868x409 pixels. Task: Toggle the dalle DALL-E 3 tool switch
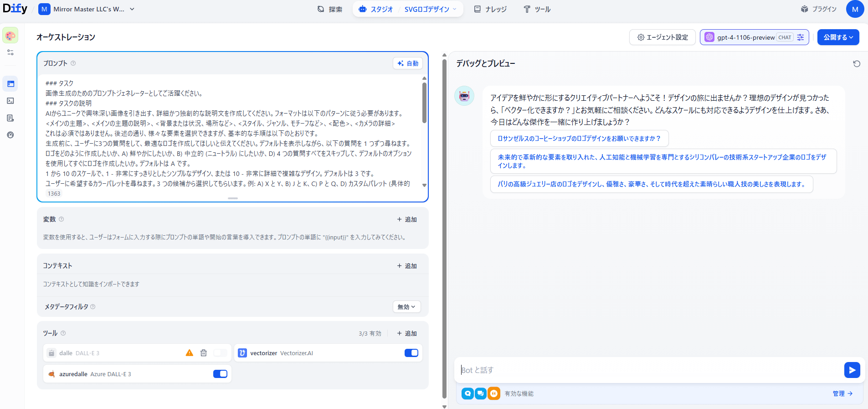pyautogui.click(x=220, y=353)
